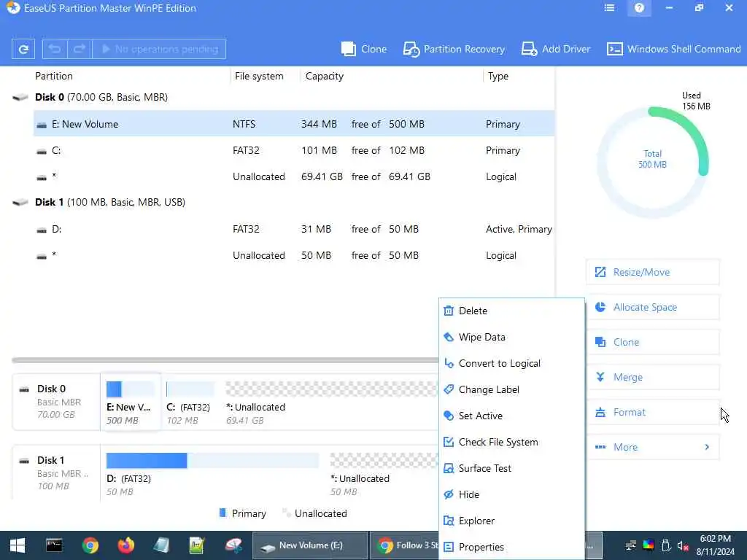Image resolution: width=747 pixels, height=560 pixels.
Task: Click the Partition column header
Action: click(54, 76)
